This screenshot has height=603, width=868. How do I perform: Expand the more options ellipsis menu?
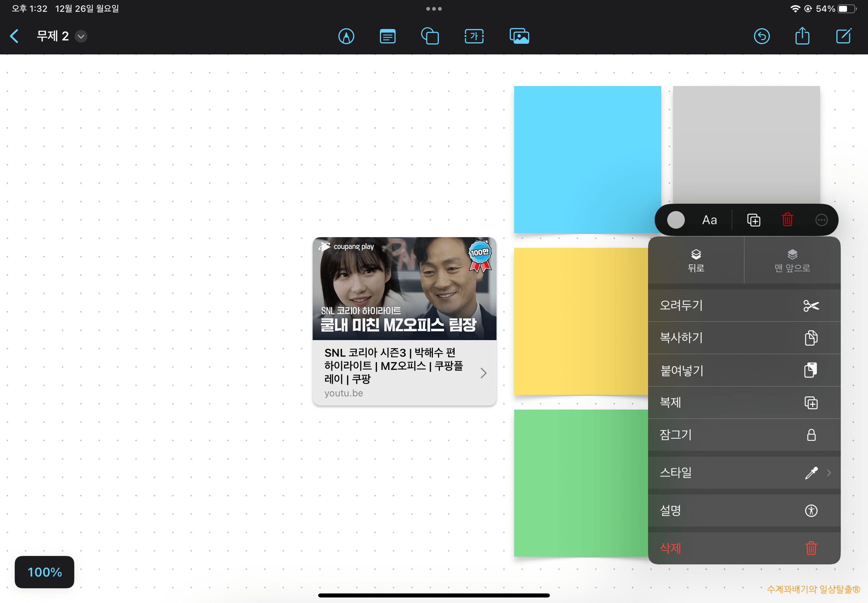point(822,220)
